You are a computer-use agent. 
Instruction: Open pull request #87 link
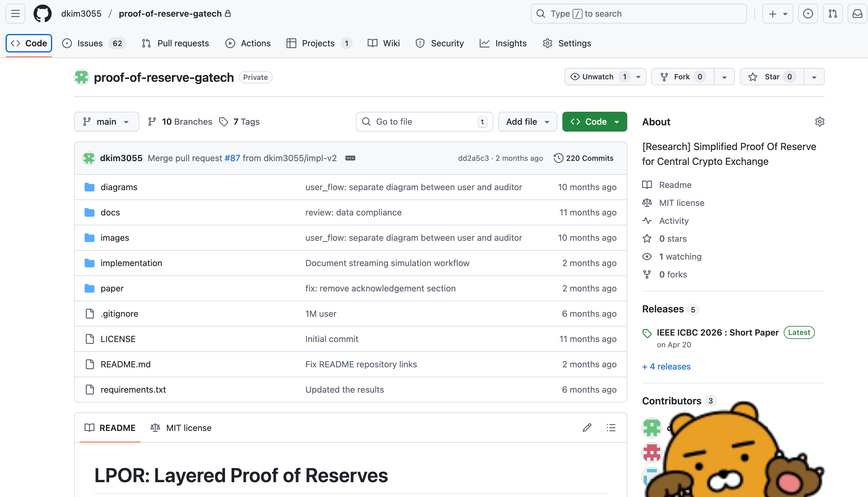click(232, 158)
